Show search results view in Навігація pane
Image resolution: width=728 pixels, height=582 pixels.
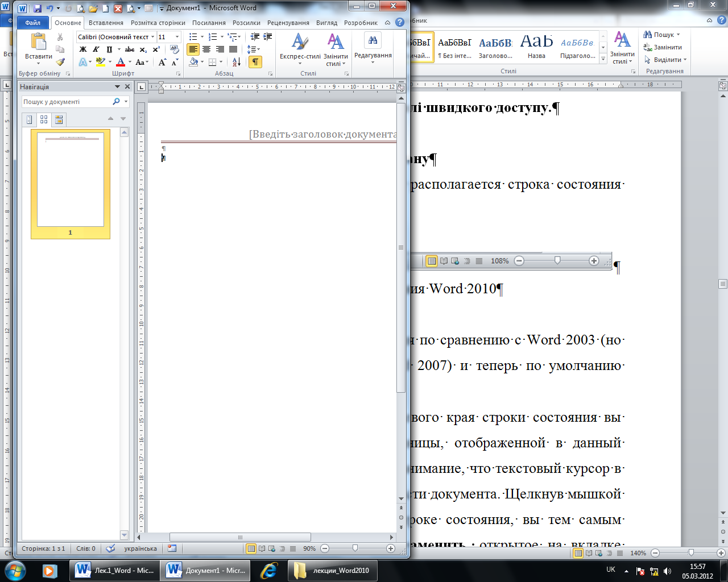pos(59,120)
